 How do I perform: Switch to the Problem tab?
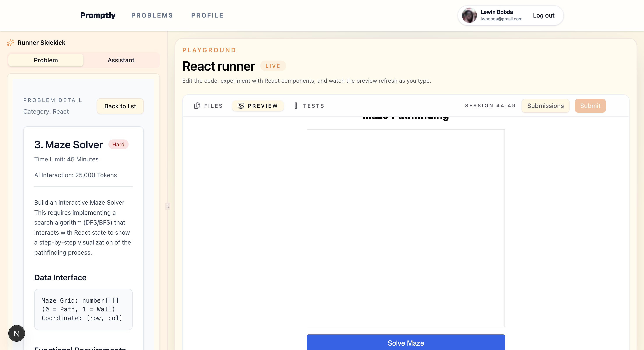coord(46,60)
